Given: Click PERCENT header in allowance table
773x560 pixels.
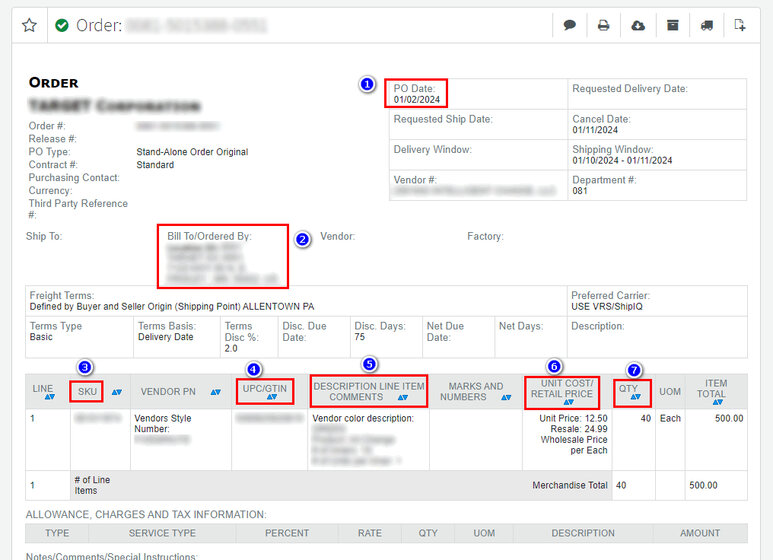Looking at the screenshot, I should pyautogui.click(x=287, y=533).
